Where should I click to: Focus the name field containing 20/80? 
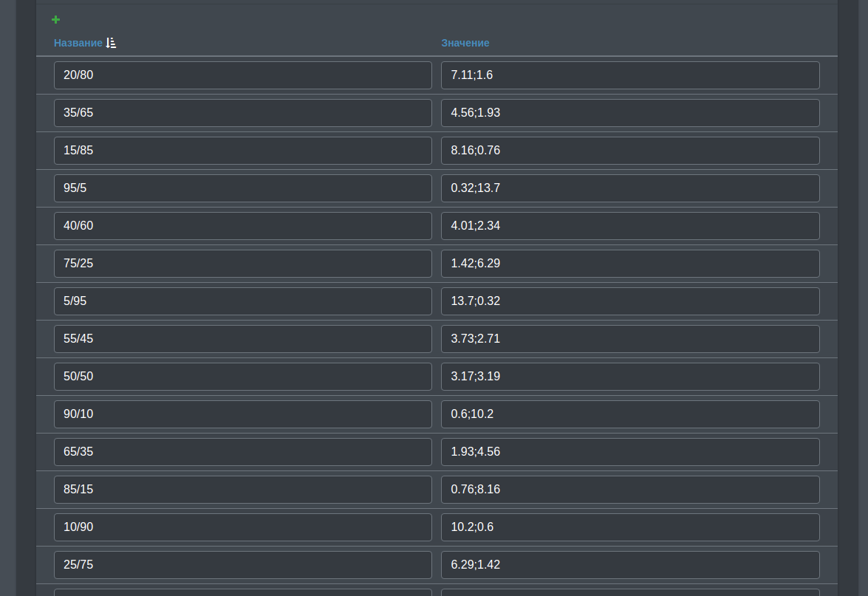pyautogui.click(x=242, y=75)
